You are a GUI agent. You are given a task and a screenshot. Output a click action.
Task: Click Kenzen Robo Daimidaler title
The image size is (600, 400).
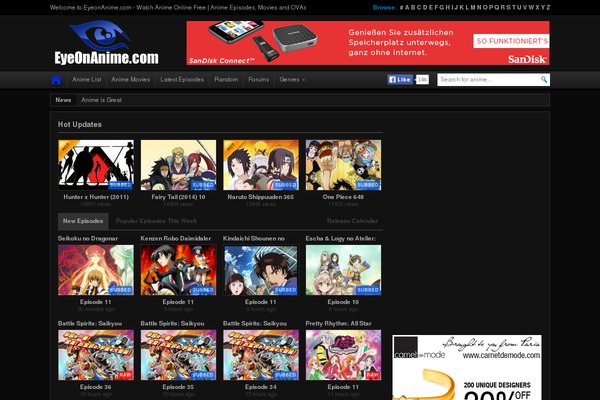point(176,238)
